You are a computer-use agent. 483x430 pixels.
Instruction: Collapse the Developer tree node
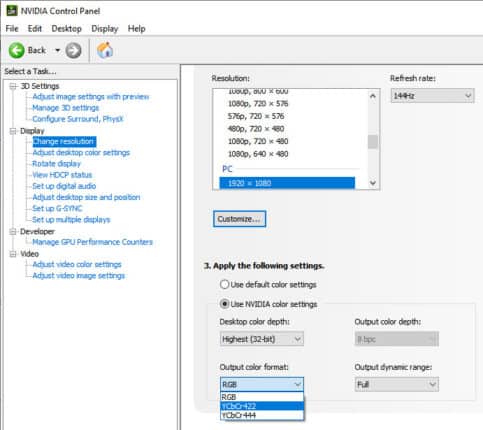point(13,232)
